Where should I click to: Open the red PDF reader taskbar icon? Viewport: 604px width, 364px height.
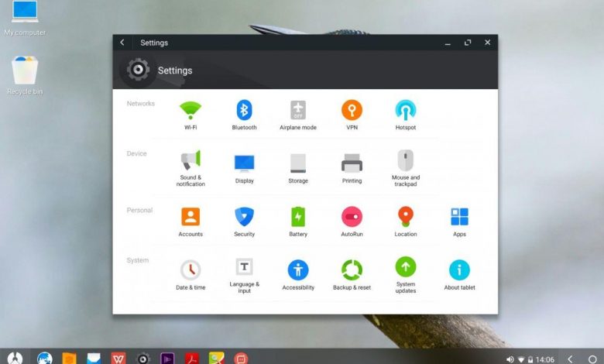192,359
